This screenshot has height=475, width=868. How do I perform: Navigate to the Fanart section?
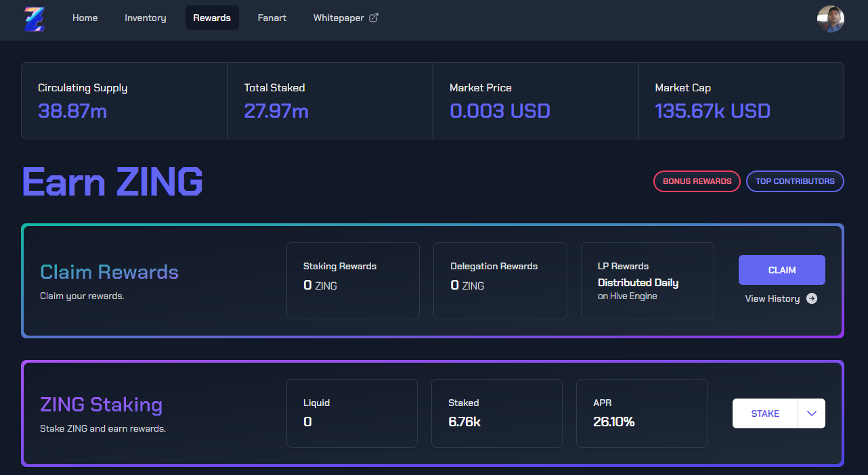tap(272, 18)
